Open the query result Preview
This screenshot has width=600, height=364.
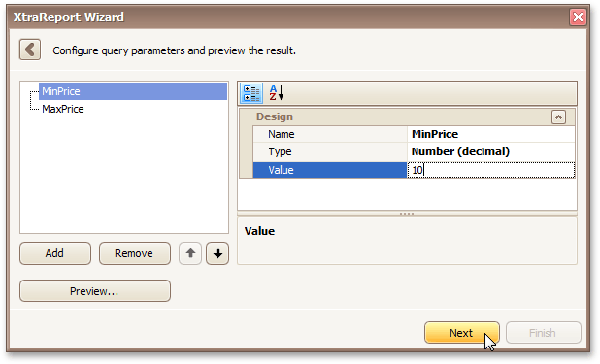click(x=95, y=291)
